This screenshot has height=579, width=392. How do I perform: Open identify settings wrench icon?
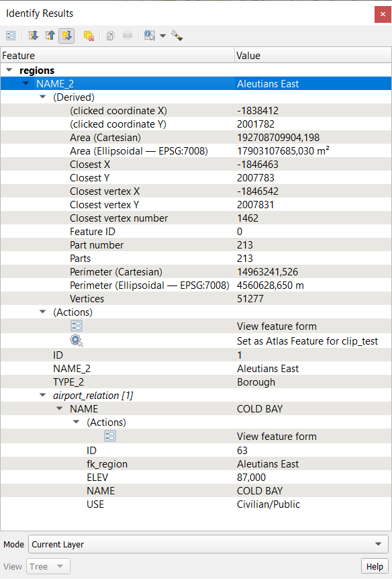coord(177,36)
